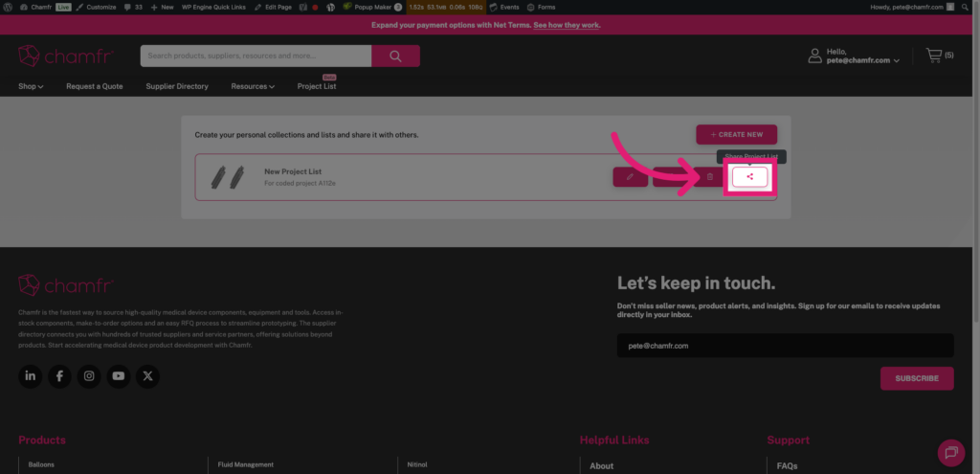Expand the Shop dropdown menu
Screen dimensions: 980x474
pyautogui.click(x=31, y=86)
